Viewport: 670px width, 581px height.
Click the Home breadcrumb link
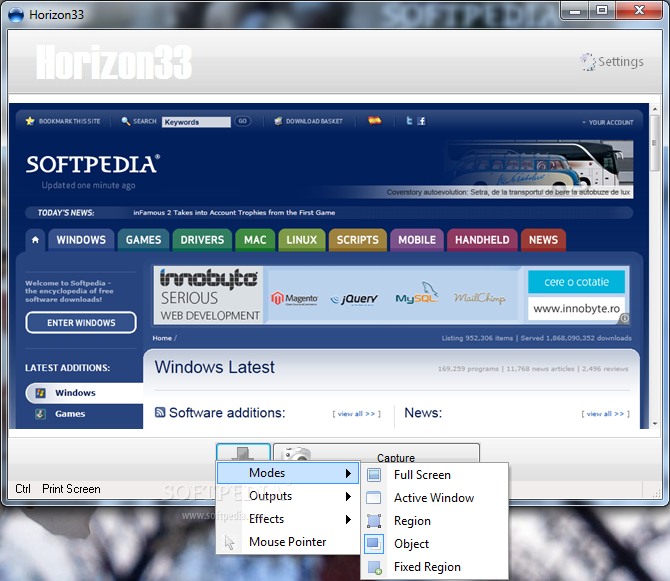[162, 338]
